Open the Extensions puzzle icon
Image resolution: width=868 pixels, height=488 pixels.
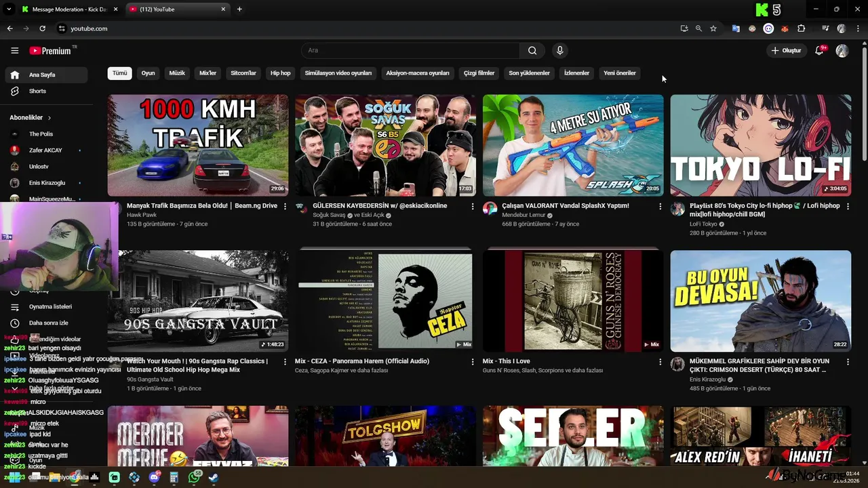(802, 28)
